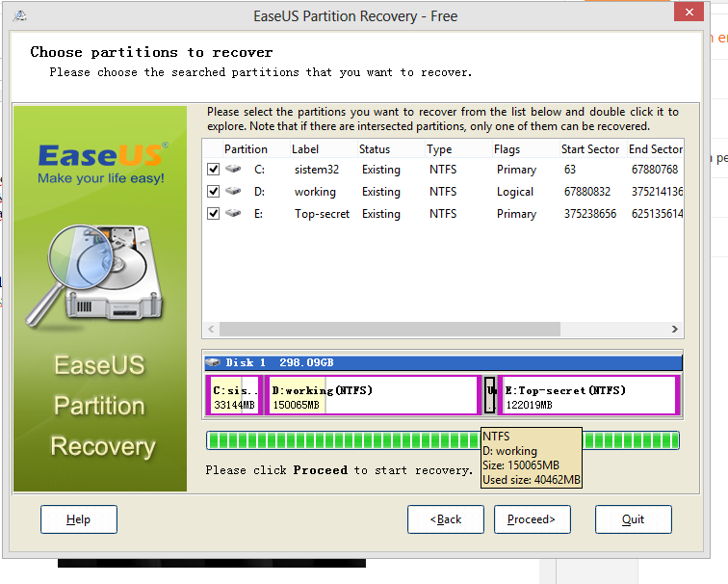The image size is (728, 584).
Task: Click the Disk 1 298.09GB header bar
Action: (x=443, y=362)
